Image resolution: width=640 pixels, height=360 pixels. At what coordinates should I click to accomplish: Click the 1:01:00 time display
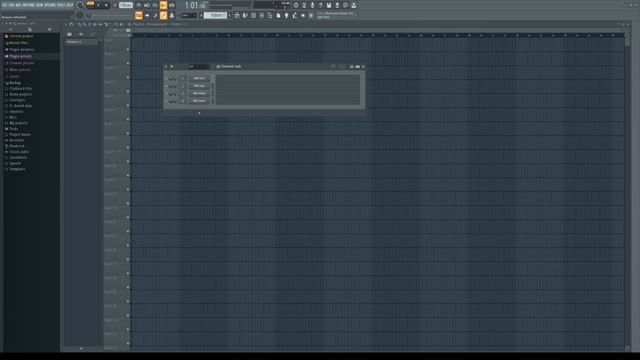coord(195,5)
